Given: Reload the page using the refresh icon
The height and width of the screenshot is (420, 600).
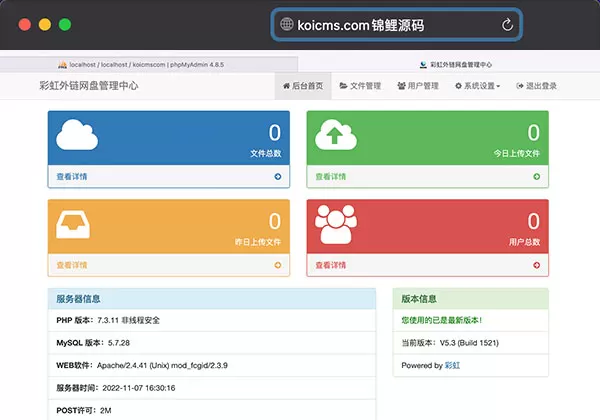Looking at the screenshot, I should (508, 25).
